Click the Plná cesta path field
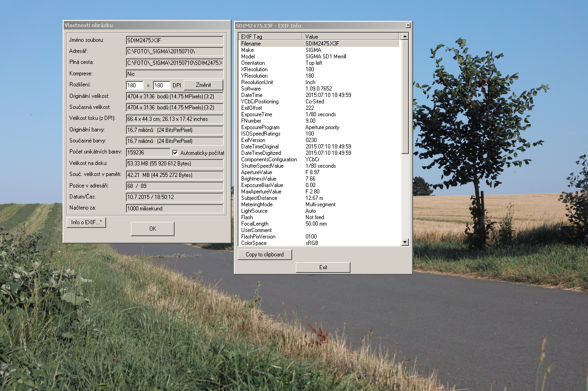This screenshot has height=391, width=588. click(x=175, y=62)
